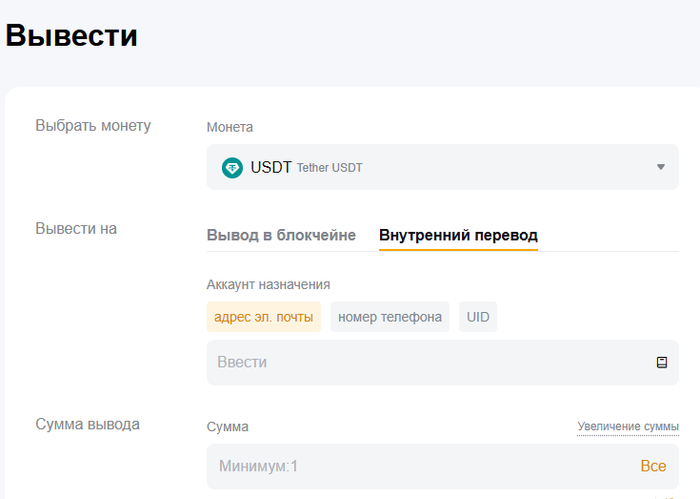Open the Увеличение суммы link
The height and width of the screenshot is (499, 700).
627,427
